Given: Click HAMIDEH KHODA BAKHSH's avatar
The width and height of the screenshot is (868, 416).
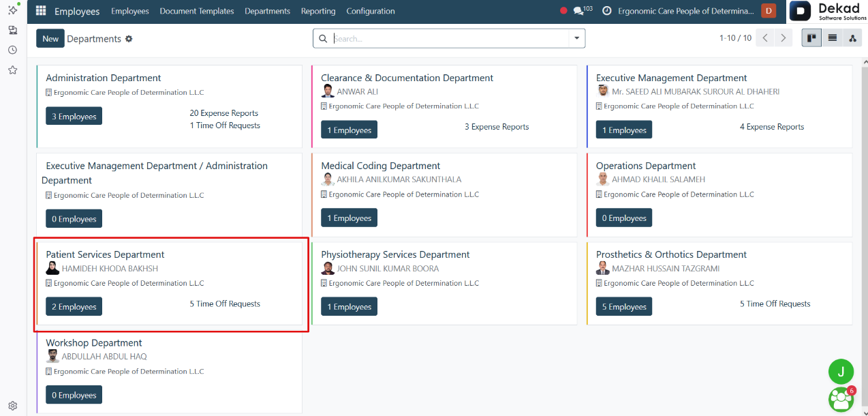Looking at the screenshot, I should (52, 269).
